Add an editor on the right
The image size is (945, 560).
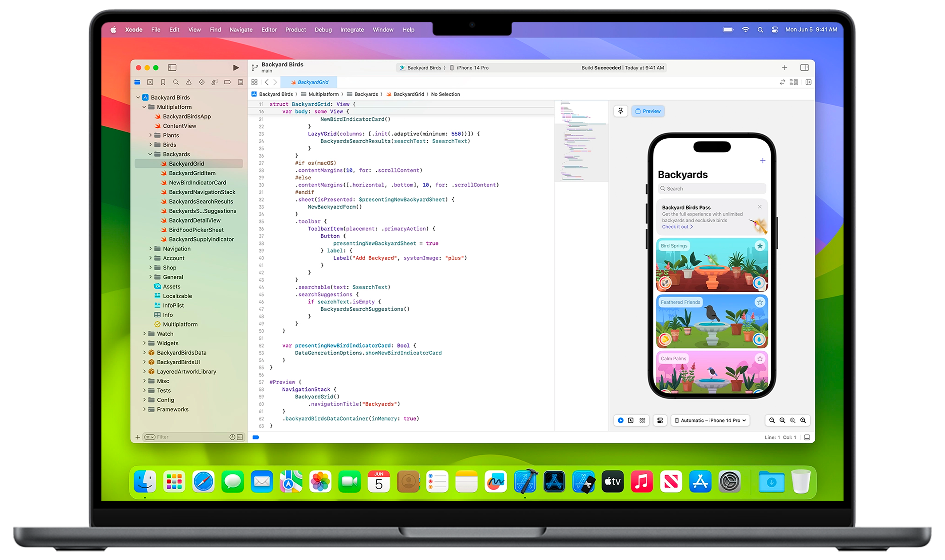(x=809, y=82)
